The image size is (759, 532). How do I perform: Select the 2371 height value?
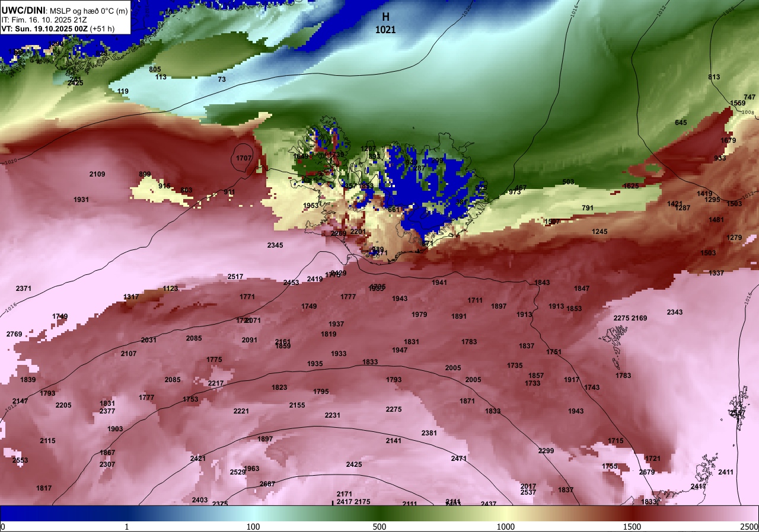24,289
